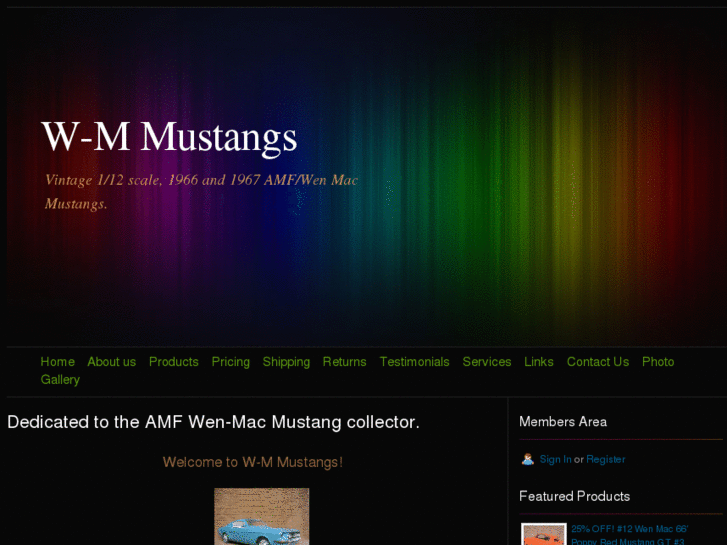The width and height of the screenshot is (727, 545).
Task: Click the member avatar icon beside Sign In
Action: tap(528, 459)
